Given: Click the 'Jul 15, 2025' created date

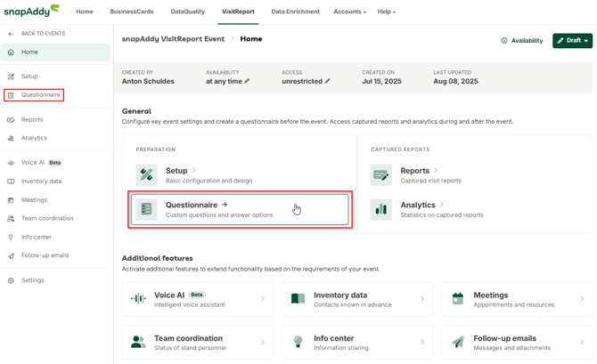Looking at the screenshot, I should [382, 81].
